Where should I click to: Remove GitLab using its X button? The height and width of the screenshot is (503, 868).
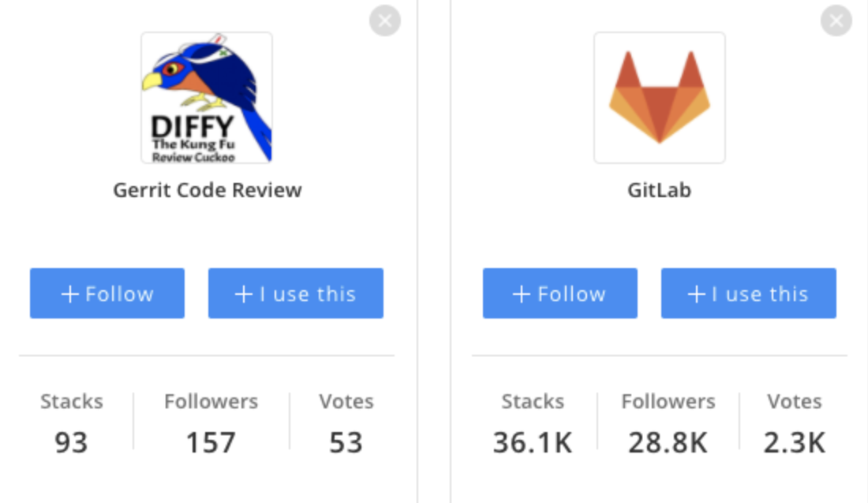point(836,20)
